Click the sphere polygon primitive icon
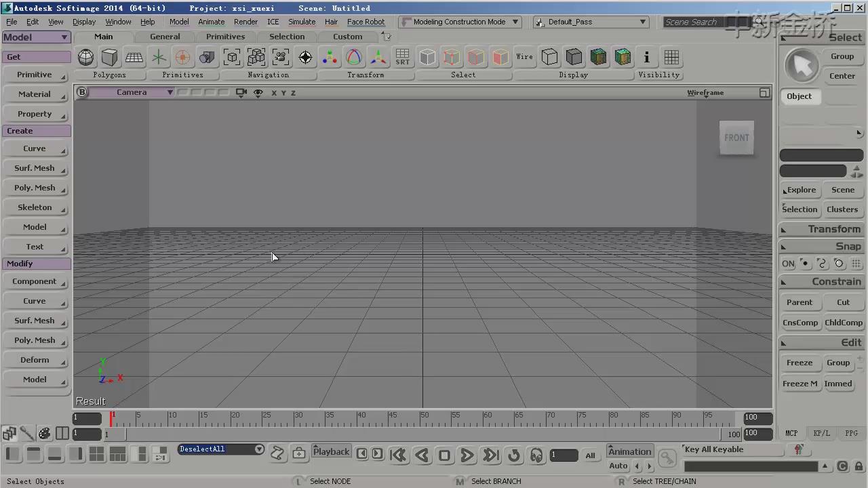This screenshot has width=868, height=488. point(86,57)
